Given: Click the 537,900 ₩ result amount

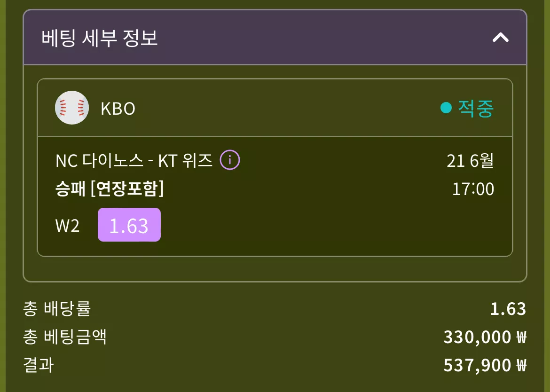Looking at the screenshot, I should pos(485,365).
